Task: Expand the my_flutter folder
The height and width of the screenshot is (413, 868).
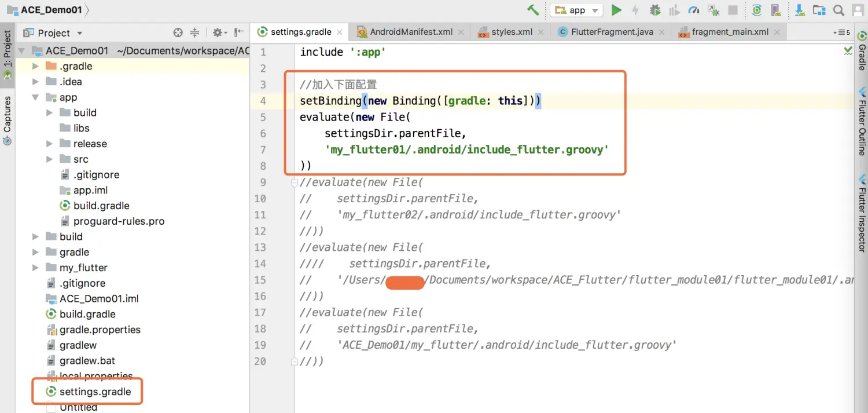Action: click(36, 268)
